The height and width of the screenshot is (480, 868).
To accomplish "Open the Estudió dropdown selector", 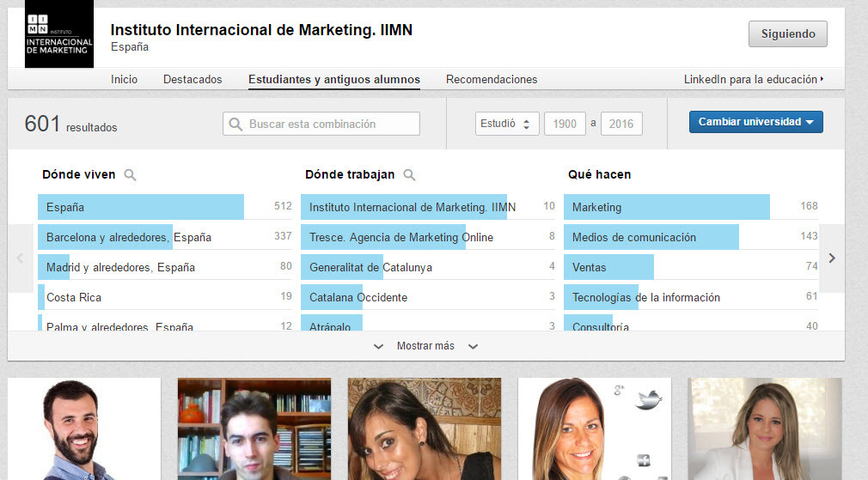I will 507,124.
